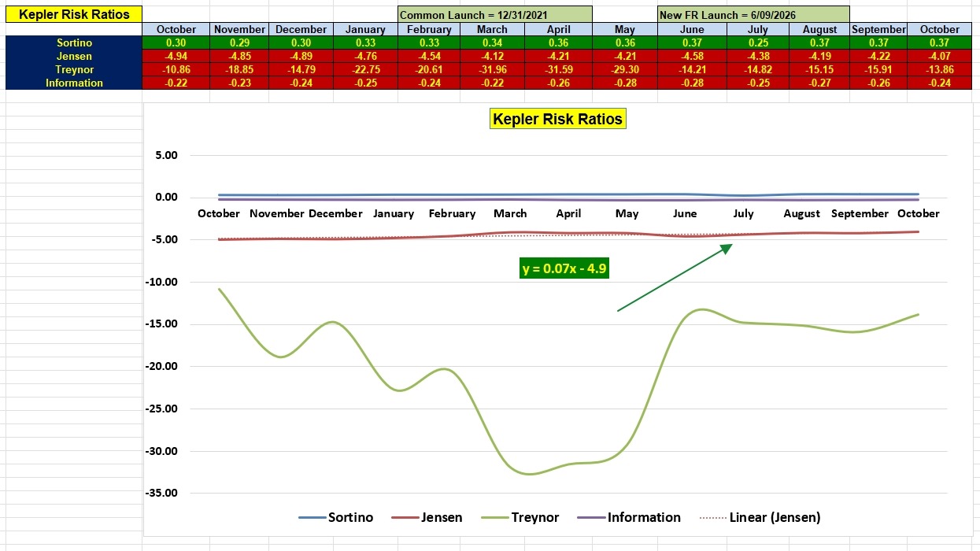Select the Jensen value -4.07

click(x=939, y=56)
